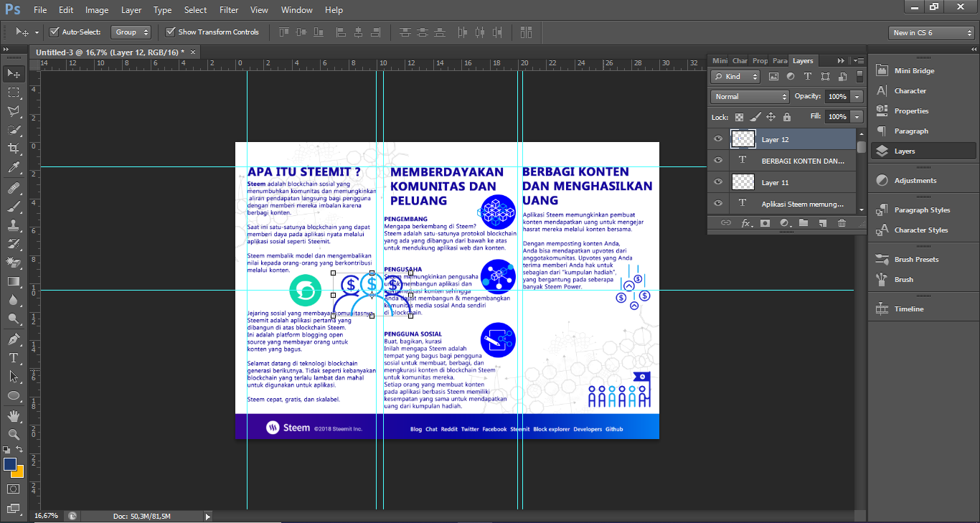Add a layer mask from Layers footer
This screenshot has width=980, height=523.
click(765, 223)
